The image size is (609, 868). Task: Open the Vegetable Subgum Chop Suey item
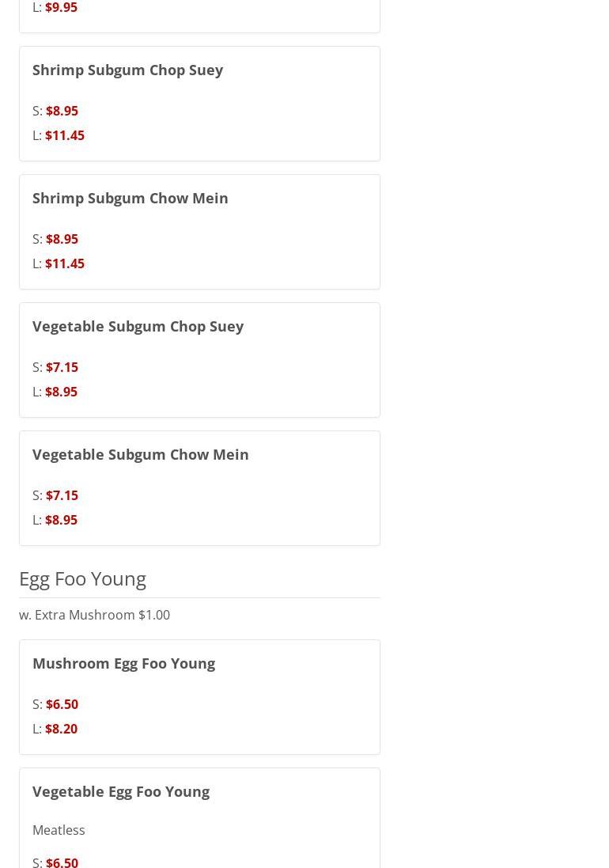pos(138,326)
